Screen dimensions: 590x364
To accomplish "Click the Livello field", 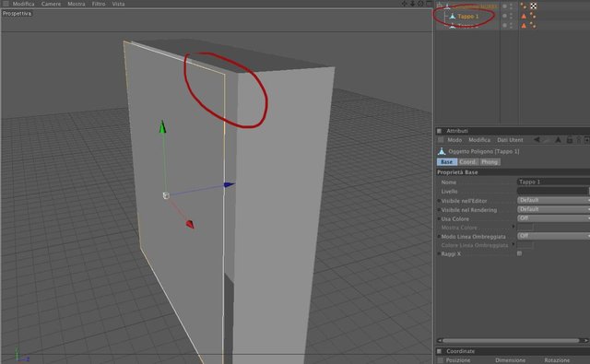I will pos(553,191).
